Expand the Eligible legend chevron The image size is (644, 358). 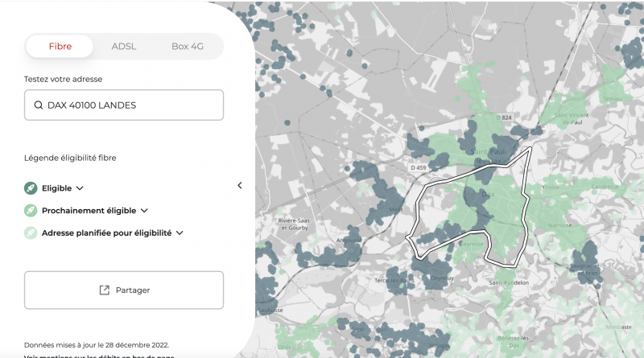tap(80, 188)
